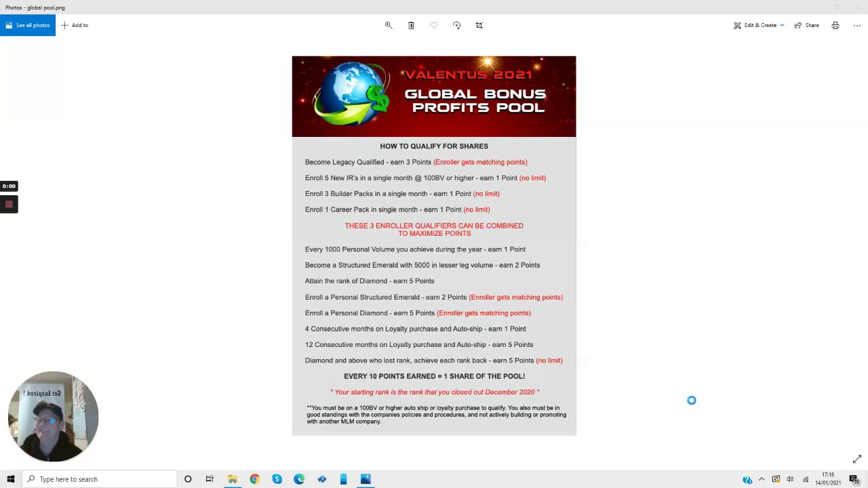This screenshot has height=488, width=868.
Task: Open the Edit & Create dropdown
Action: [x=758, y=25]
